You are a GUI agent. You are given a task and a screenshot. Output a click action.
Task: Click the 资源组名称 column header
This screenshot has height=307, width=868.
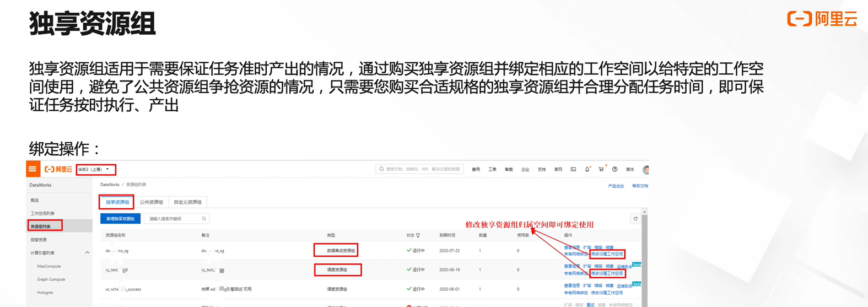click(116, 235)
